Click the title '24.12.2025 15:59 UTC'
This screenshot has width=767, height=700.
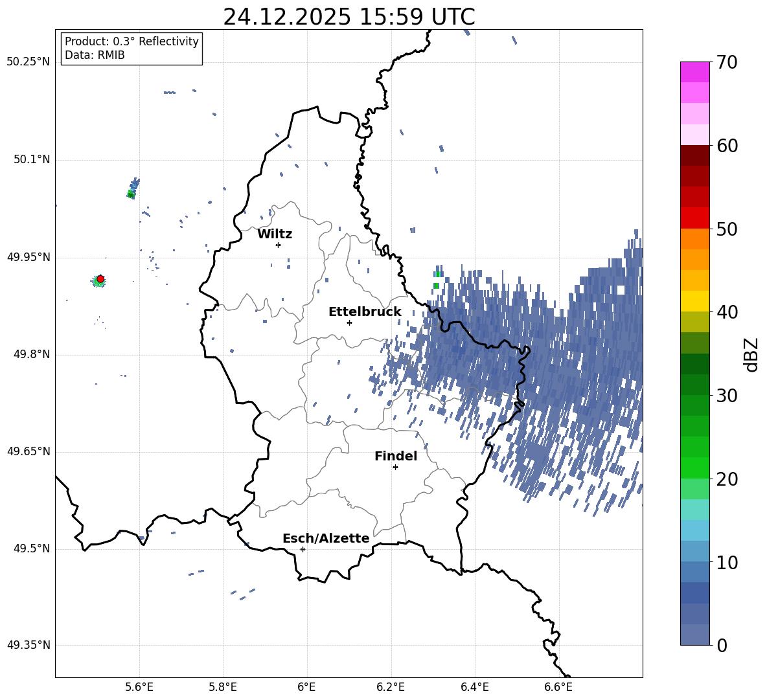coord(349,17)
